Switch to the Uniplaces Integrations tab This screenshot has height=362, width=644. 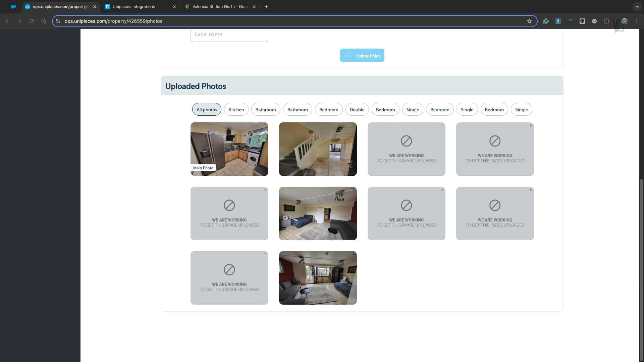141,7
